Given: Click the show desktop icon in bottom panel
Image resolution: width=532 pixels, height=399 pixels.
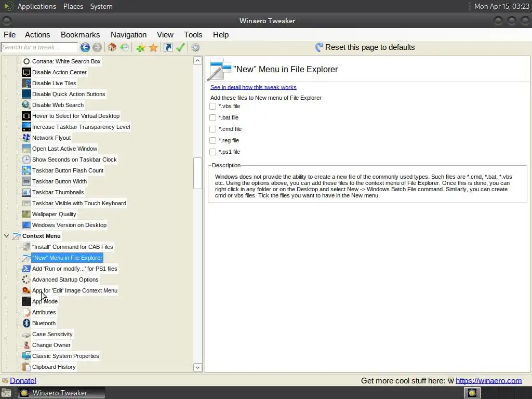Looking at the screenshot, I should point(6,393).
